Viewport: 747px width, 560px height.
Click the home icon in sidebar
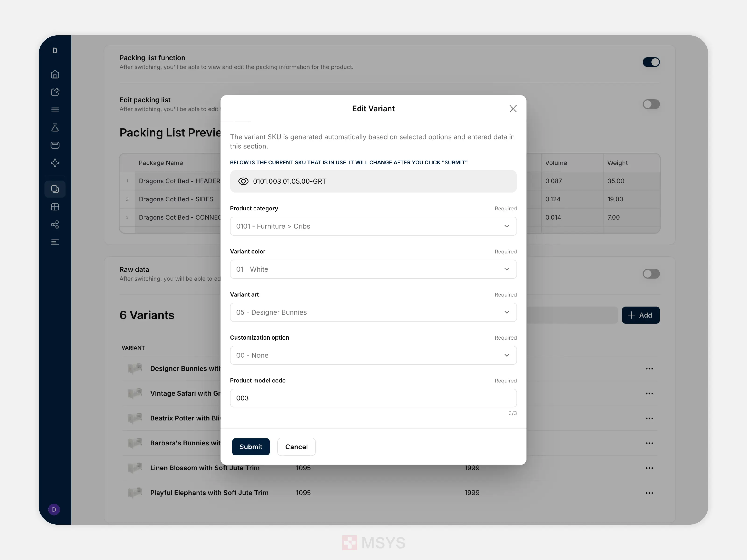(x=56, y=75)
